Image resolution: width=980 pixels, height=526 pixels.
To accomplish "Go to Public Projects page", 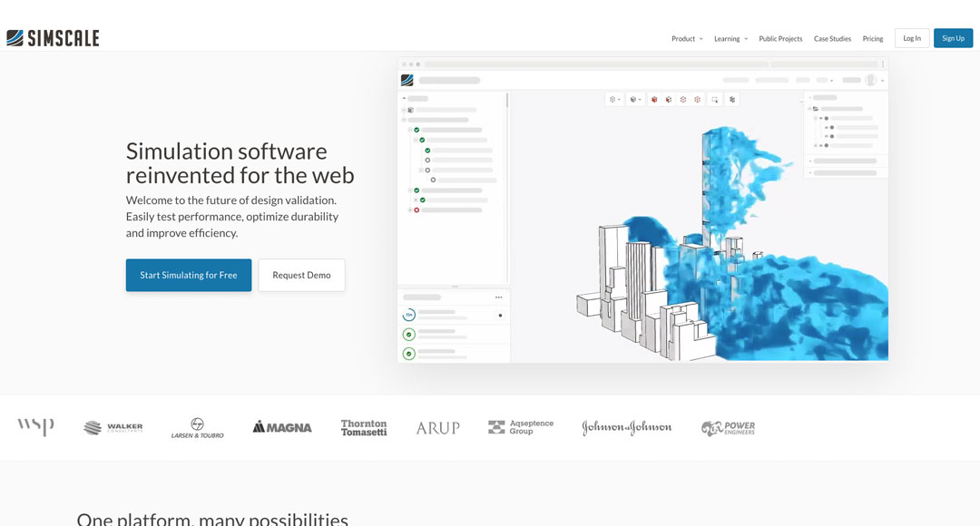I will 780,39.
